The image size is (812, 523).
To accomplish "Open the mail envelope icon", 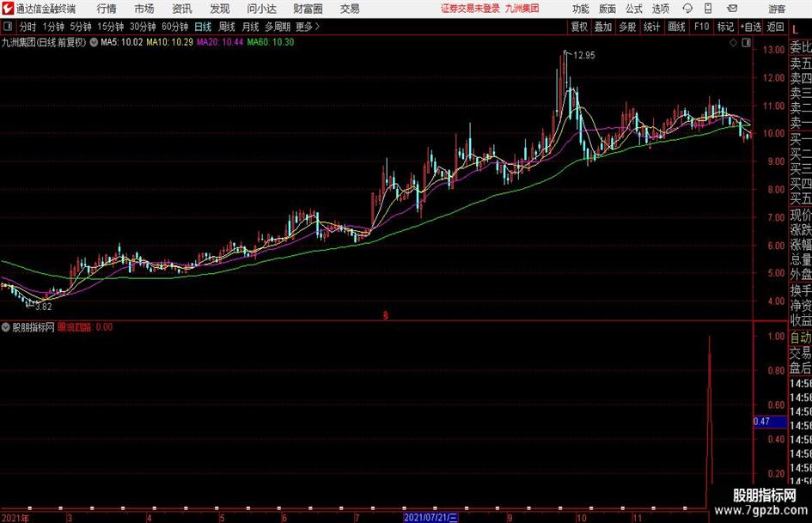I will 732,9.
